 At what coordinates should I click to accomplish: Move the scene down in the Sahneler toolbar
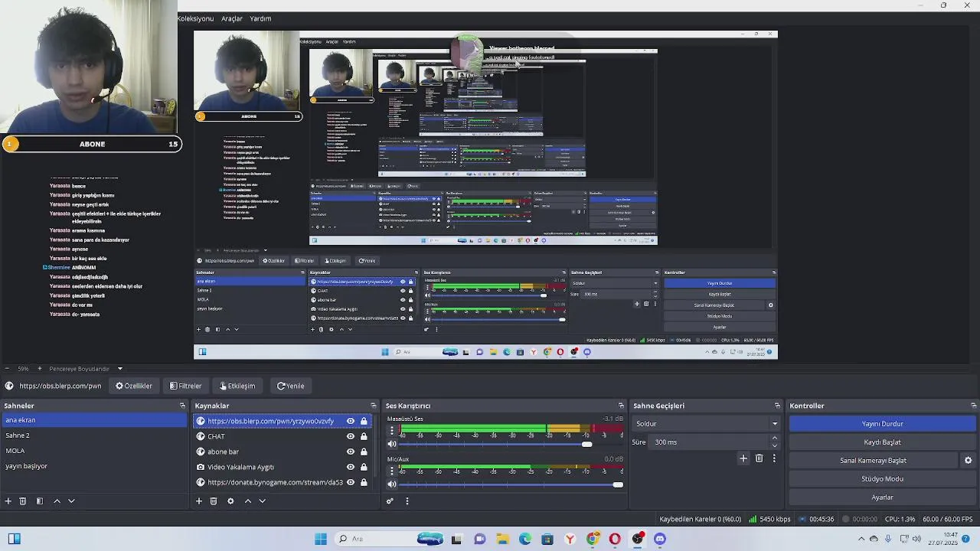(71, 501)
